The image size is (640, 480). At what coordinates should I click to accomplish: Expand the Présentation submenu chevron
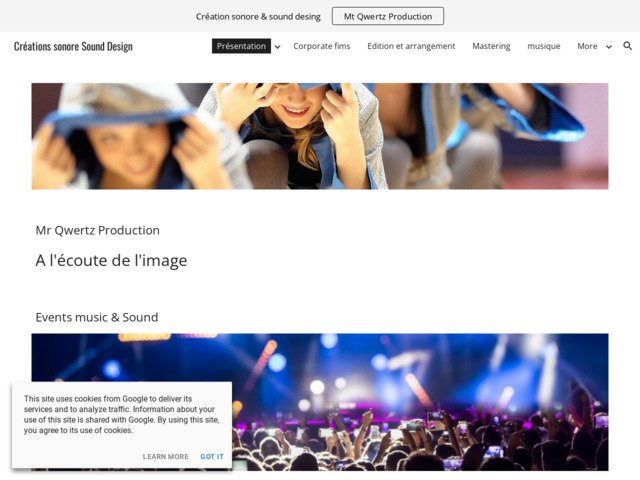[278, 47]
